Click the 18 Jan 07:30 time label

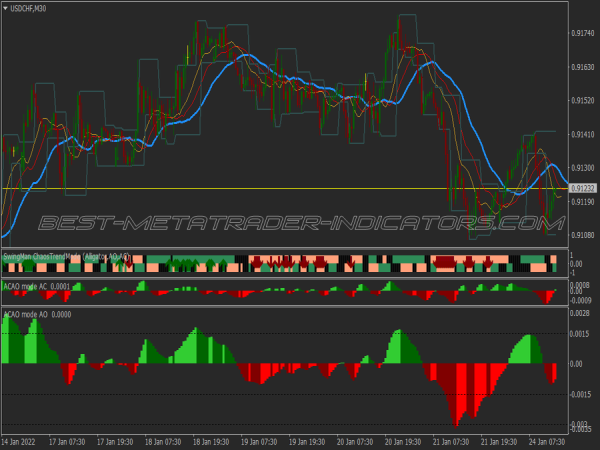pyautogui.click(x=163, y=442)
